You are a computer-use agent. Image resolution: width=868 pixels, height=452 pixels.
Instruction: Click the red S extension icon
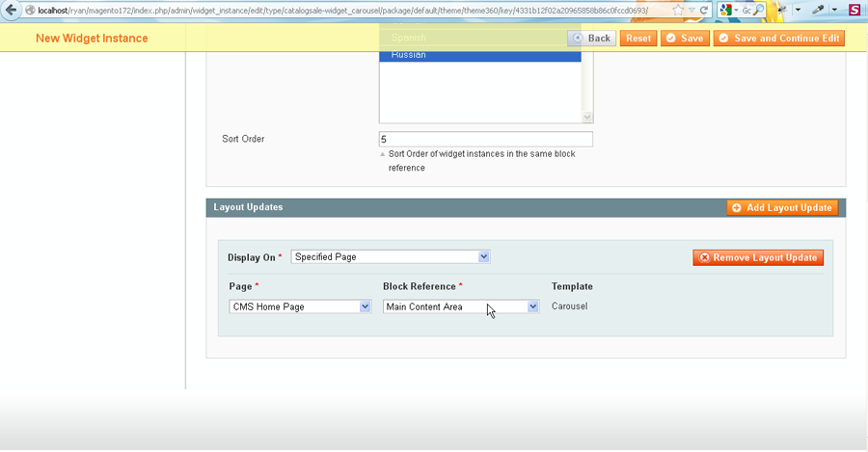(854, 10)
